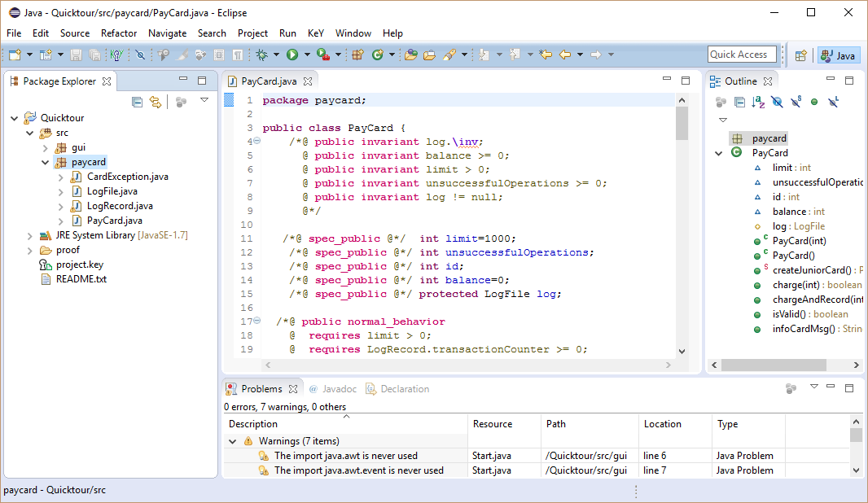
Task: Click the Back navigation yellow arrow
Action: coord(564,55)
